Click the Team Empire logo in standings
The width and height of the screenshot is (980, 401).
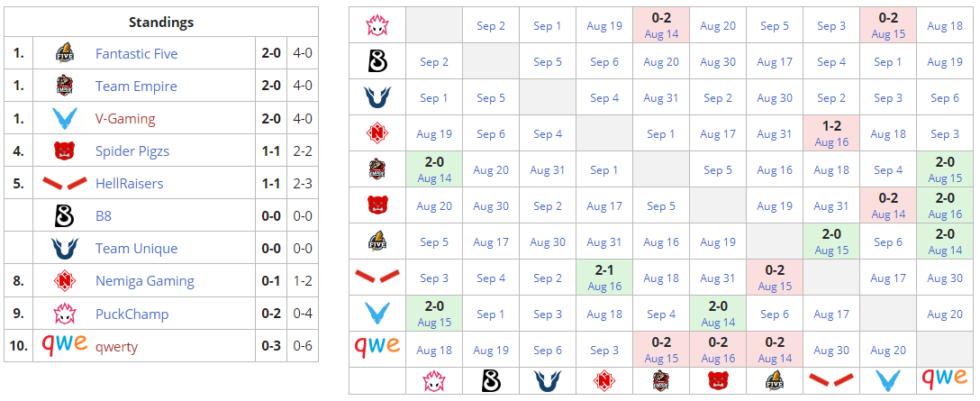[x=64, y=87]
